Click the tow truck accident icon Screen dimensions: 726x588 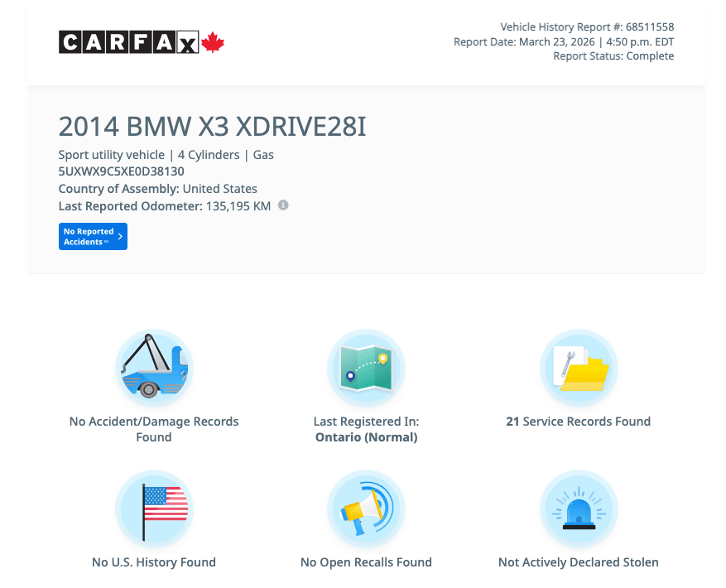tap(154, 367)
